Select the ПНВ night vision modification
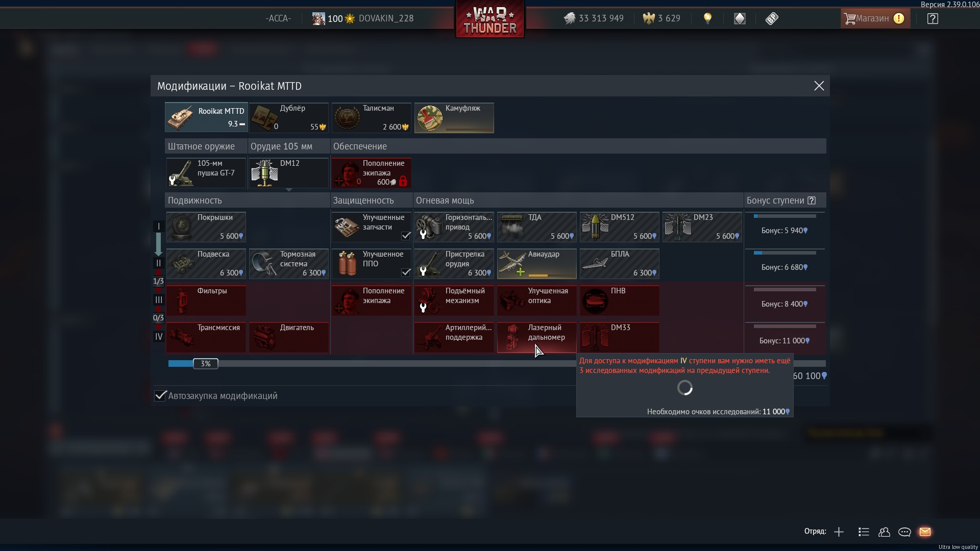This screenshot has height=551, width=980. (x=620, y=300)
